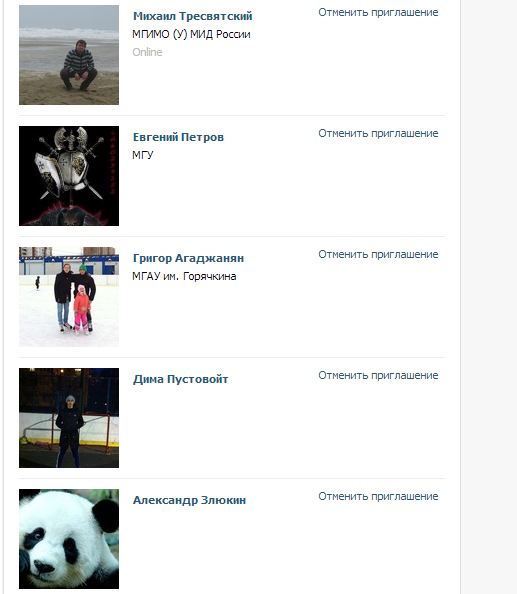Click the МГАУ им. Горячкина university label
517x594 pixels.
184,276
